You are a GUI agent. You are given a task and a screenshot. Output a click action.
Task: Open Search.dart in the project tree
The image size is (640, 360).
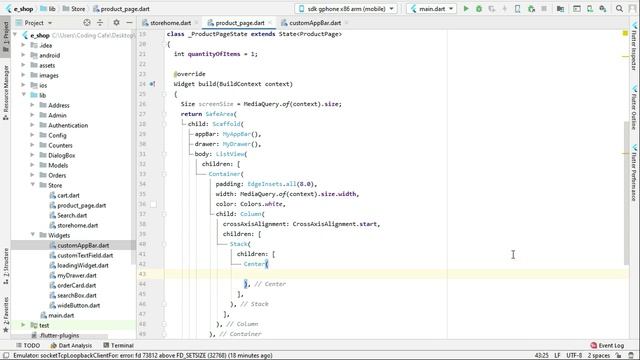click(72, 216)
